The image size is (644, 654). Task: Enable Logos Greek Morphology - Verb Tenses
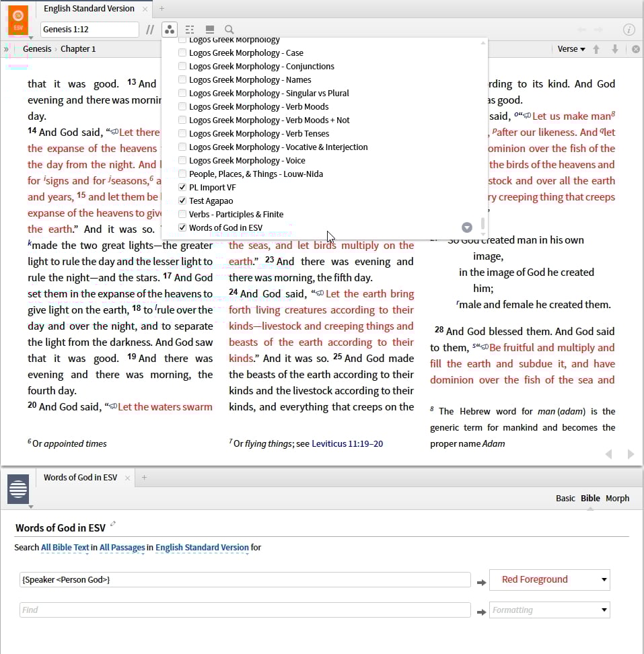point(182,133)
